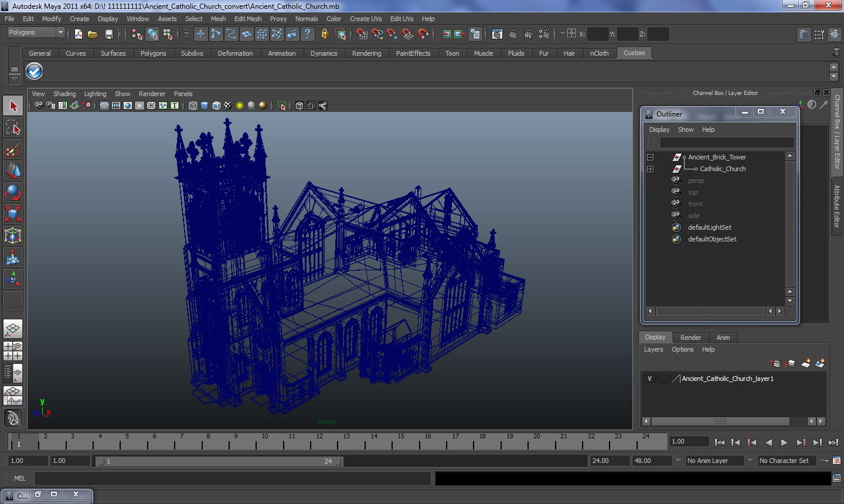The image size is (844, 504).
Task: Open a scene with folder icon
Action: (x=93, y=35)
